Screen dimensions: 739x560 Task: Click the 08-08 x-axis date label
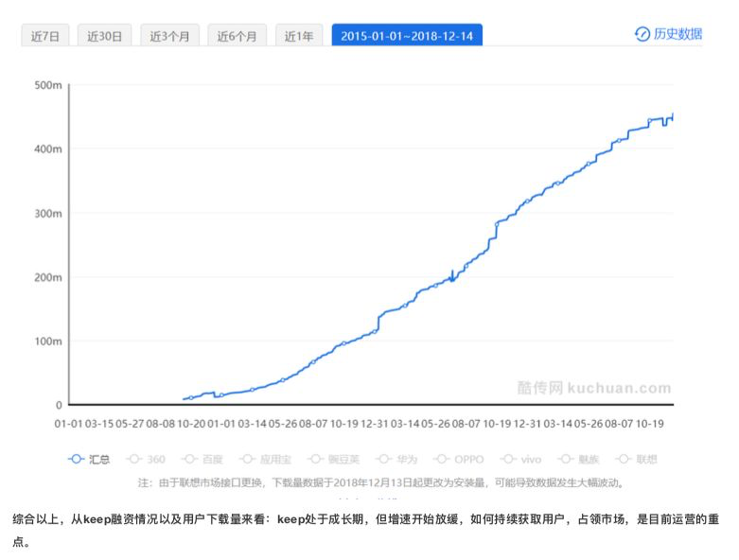click(x=160, y=424)
